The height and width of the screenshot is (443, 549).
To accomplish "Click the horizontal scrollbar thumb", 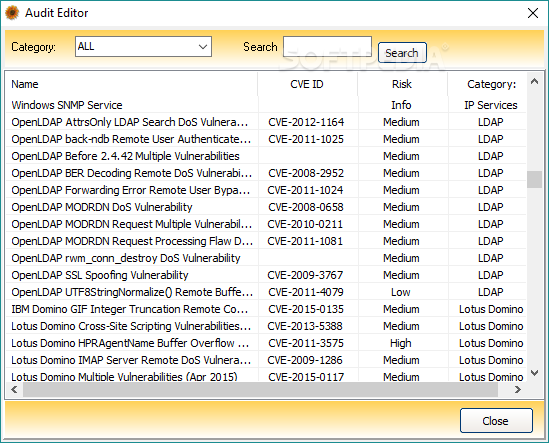I will click(x=260, y=389).
